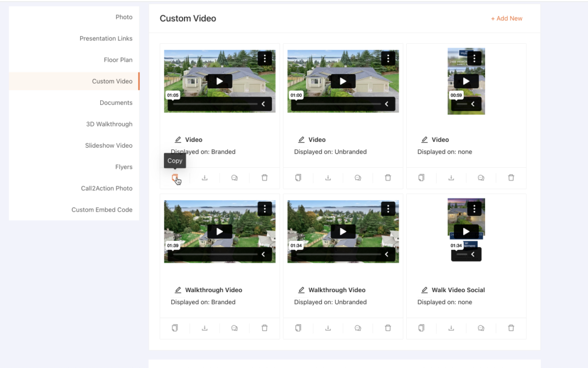This screenshot has width=588, height=368.
Task: Open comments on the Video displayed on none
Action: click(481, 178)
